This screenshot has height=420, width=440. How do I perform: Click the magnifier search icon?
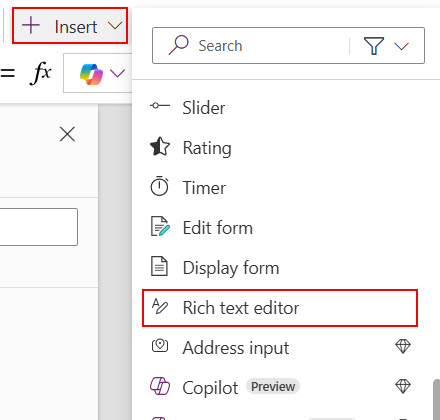pos(179,45)
